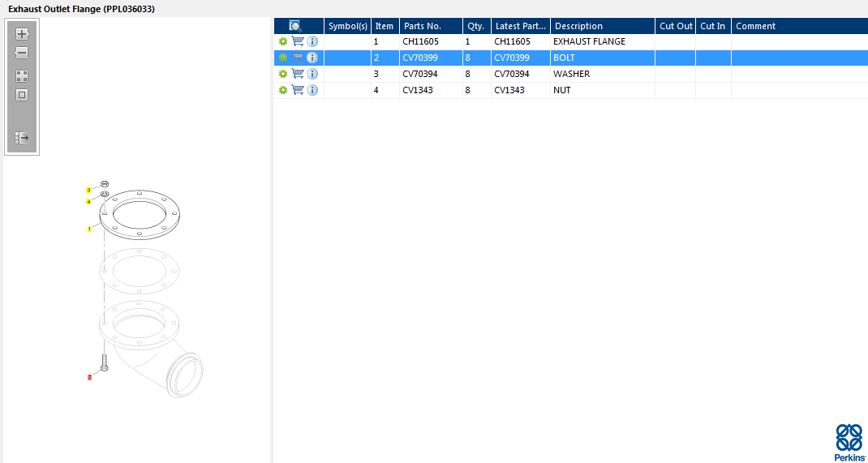This screenshot has width=868, height=463.
Task: Zoom in on the diagram with plus icon
Action: 22,34
